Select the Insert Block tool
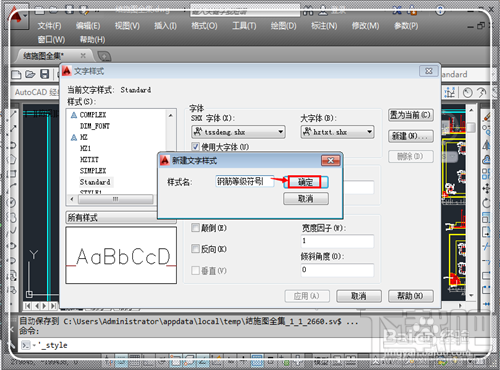 [13, 275]
